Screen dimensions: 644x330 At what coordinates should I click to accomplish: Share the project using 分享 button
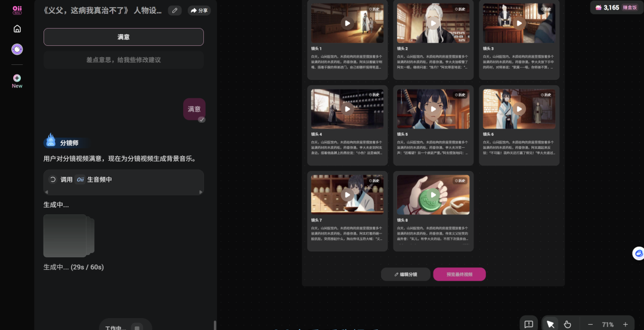point(199,10)
